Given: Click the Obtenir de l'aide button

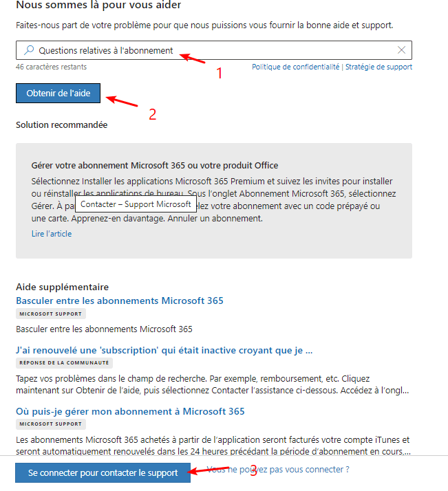Looking at the screenshot, I should (x=58, y=93).
